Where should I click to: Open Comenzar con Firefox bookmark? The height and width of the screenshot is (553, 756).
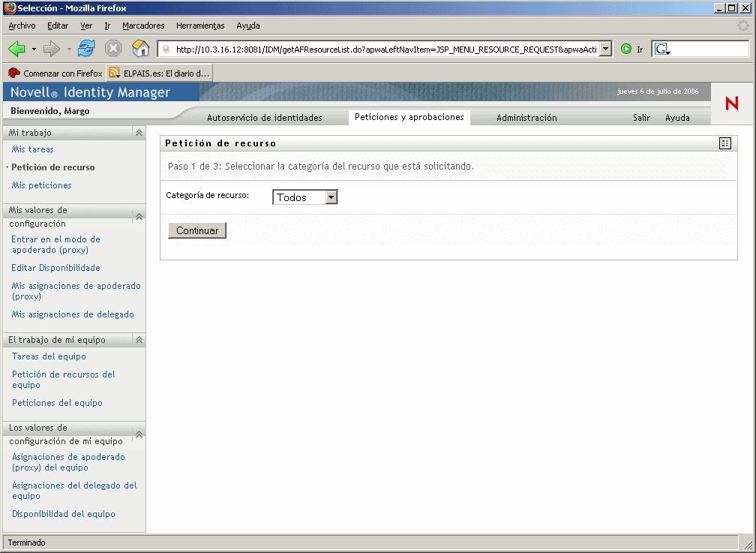coord(55,74)
